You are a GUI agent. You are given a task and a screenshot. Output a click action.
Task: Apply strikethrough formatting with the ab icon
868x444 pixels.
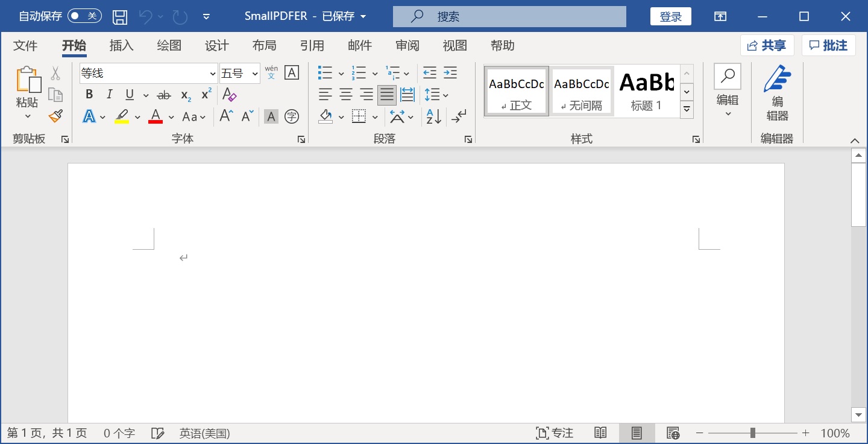[x=163, y=95]
